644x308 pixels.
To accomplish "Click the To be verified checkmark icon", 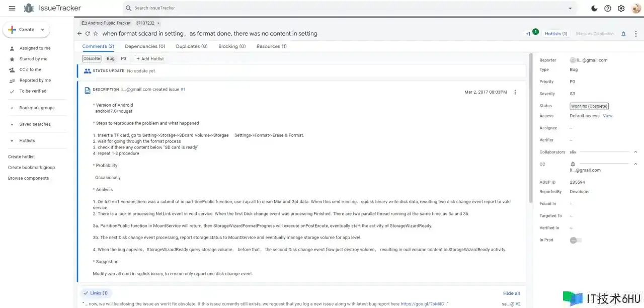I will click(12, 91).
